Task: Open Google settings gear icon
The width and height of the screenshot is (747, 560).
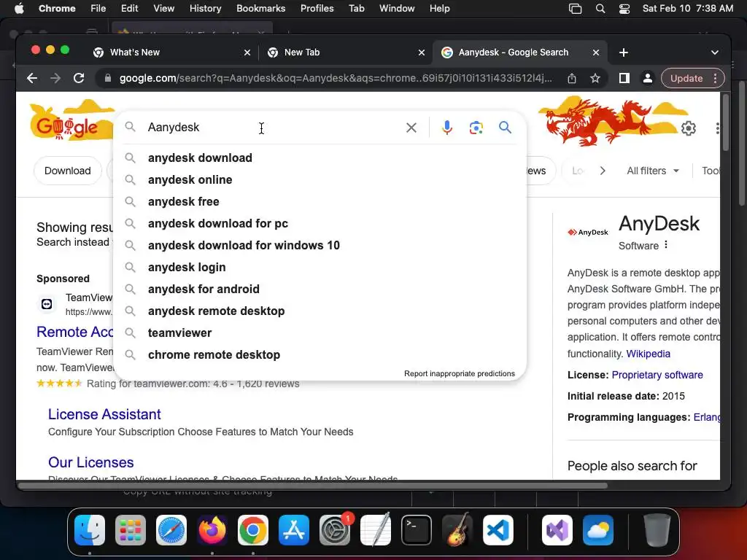Action: 689,128
